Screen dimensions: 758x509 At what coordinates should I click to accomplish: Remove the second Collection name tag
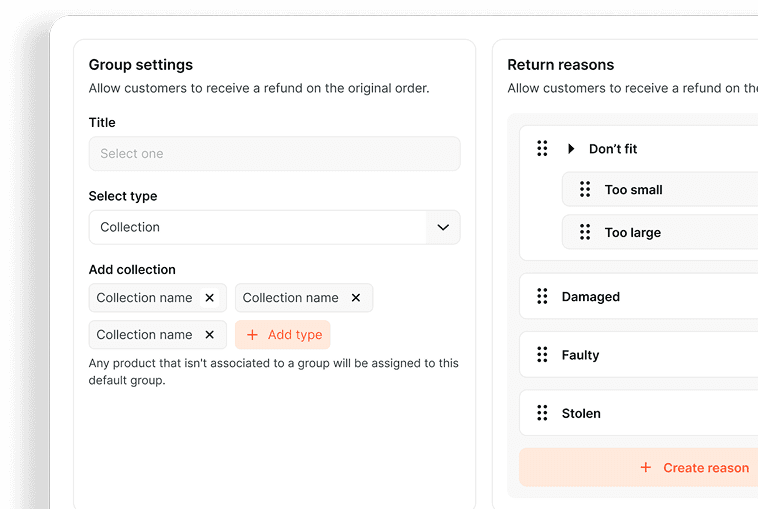pyautogui.click(x=355, y=298)
